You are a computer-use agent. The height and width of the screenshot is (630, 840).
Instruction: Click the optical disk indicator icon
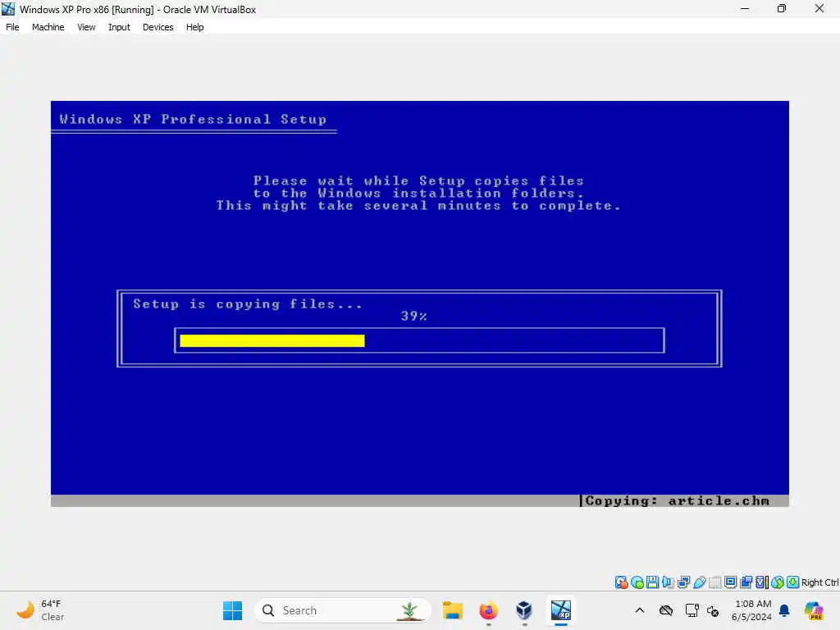pos(637,582)
